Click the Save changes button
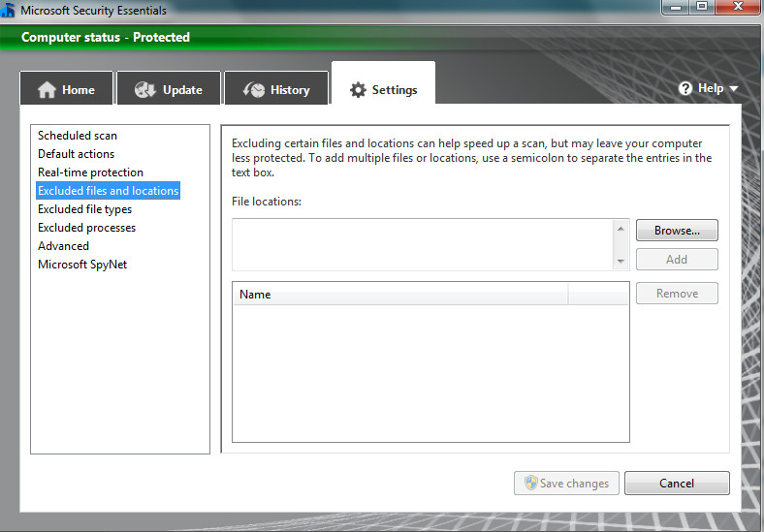764x532 pixels. click(x=566, y=484)
